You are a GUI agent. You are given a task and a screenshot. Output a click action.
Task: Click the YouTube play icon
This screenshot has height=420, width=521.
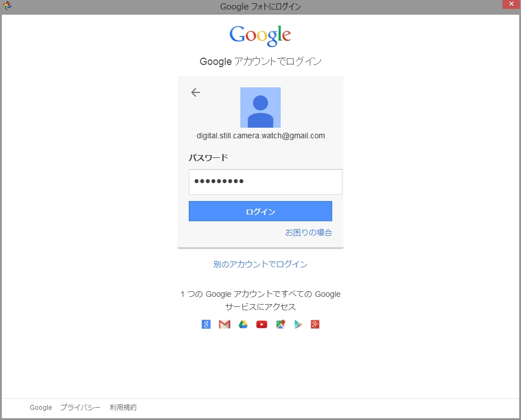[262, 324]
